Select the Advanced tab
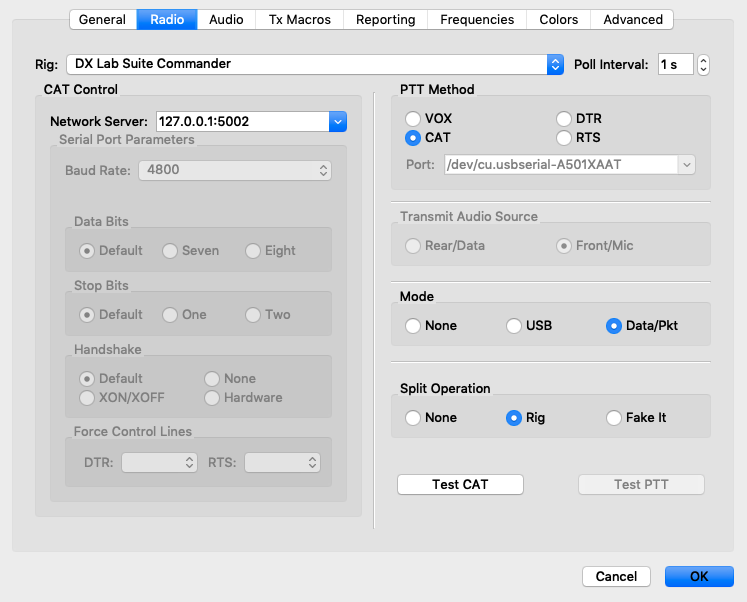The width and height of the screenshot is (747, 602). click(632, 19)
